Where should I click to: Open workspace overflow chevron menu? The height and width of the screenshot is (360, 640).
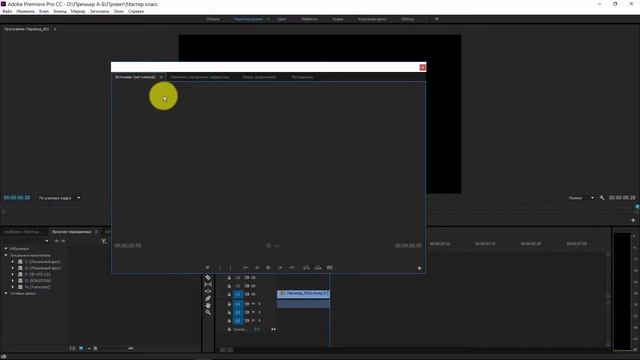(436, 19)
